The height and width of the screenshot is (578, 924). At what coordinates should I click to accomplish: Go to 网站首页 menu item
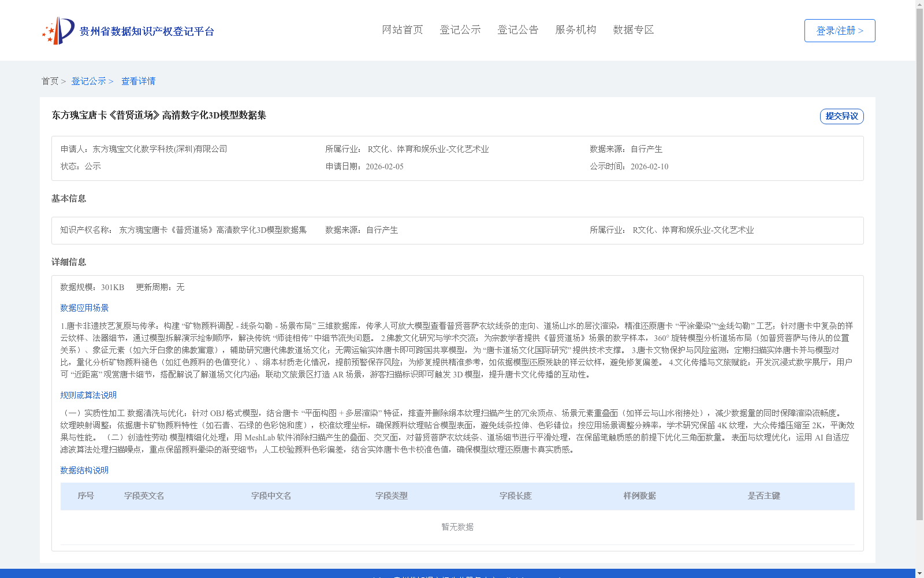tap(403, 29)
